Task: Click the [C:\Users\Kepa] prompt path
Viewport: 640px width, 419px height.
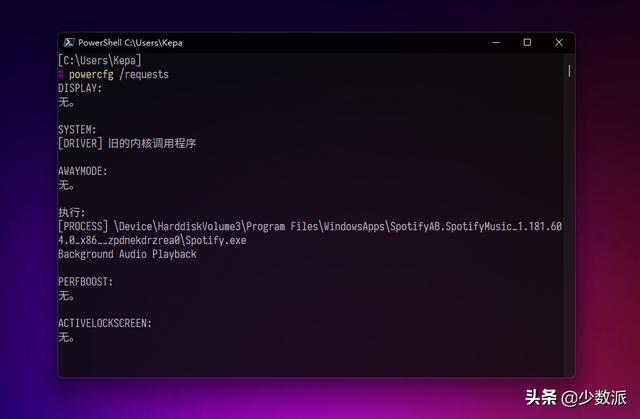Action: click(x=100, y=60)
